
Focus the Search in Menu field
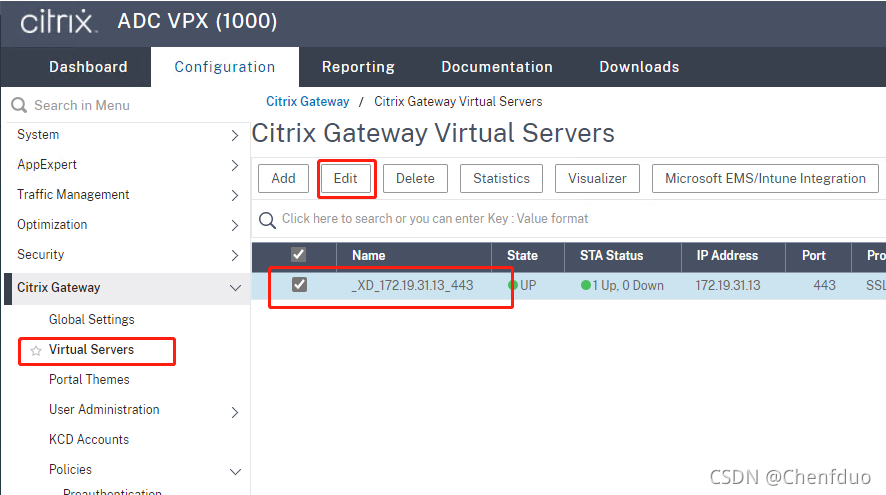(130, 105)
